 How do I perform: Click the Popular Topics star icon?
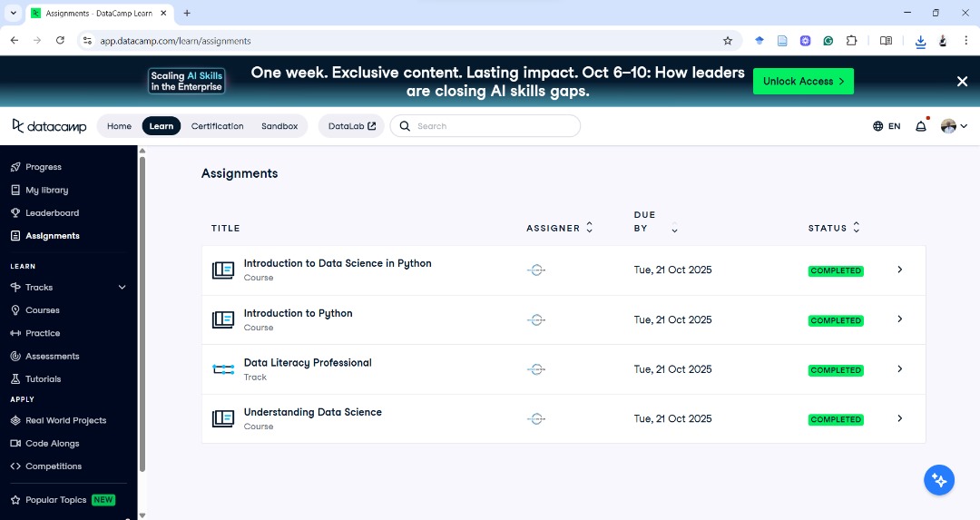(x=15, y=500)
